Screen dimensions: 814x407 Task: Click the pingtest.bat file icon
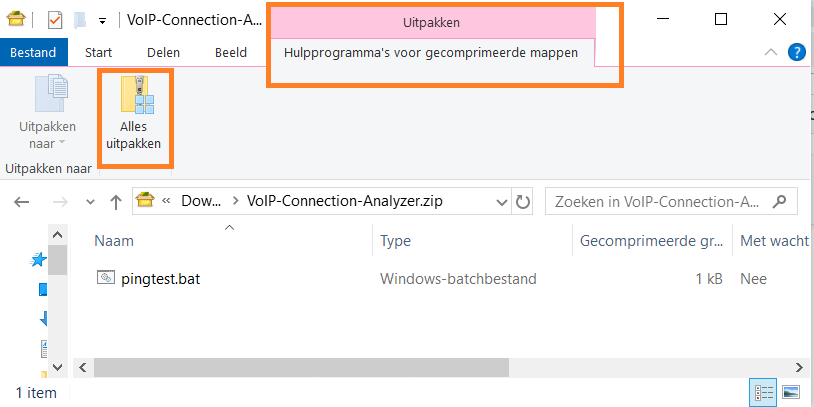click(106, 279)
